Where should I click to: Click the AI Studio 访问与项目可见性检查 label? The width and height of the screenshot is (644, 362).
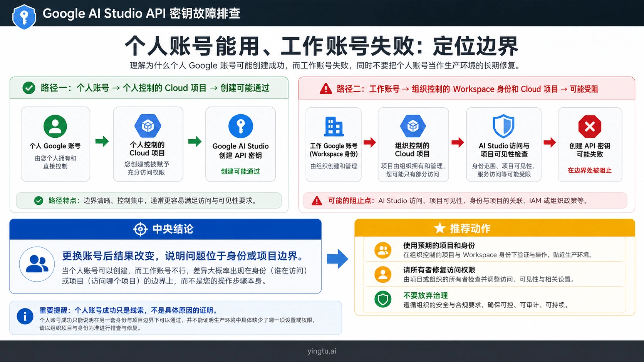[x=504, y=150]
